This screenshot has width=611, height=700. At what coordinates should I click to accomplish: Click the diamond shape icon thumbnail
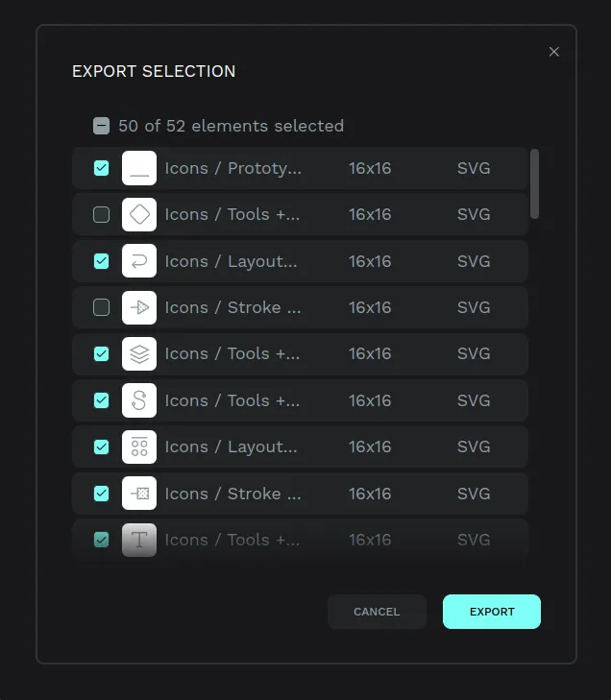coord(139,214)
